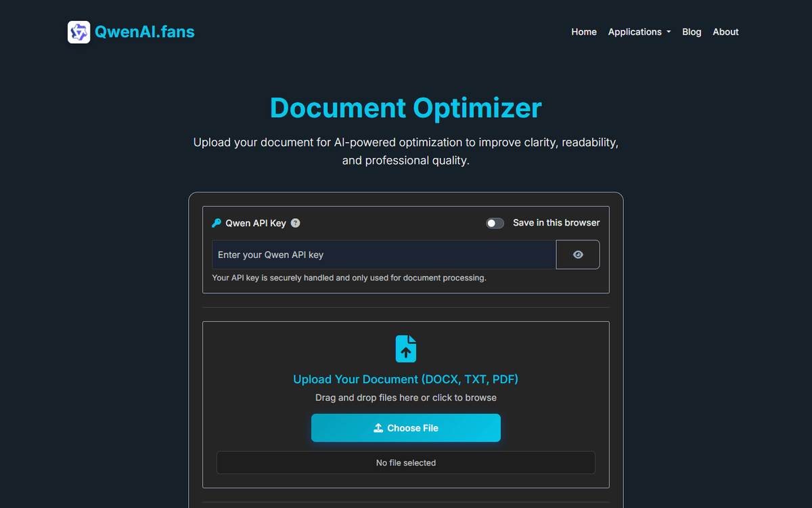
Task: Open the About page
Action: pos(725,32)
